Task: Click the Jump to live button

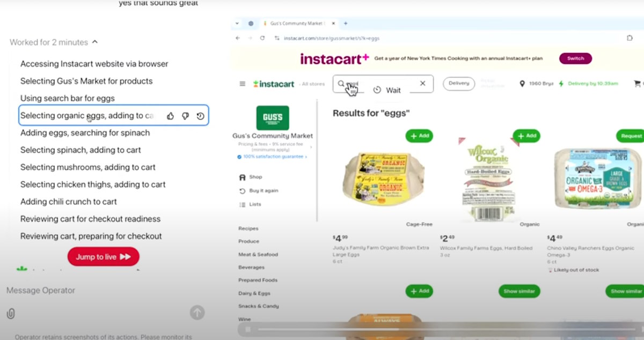Action: [x=104, y=257]
